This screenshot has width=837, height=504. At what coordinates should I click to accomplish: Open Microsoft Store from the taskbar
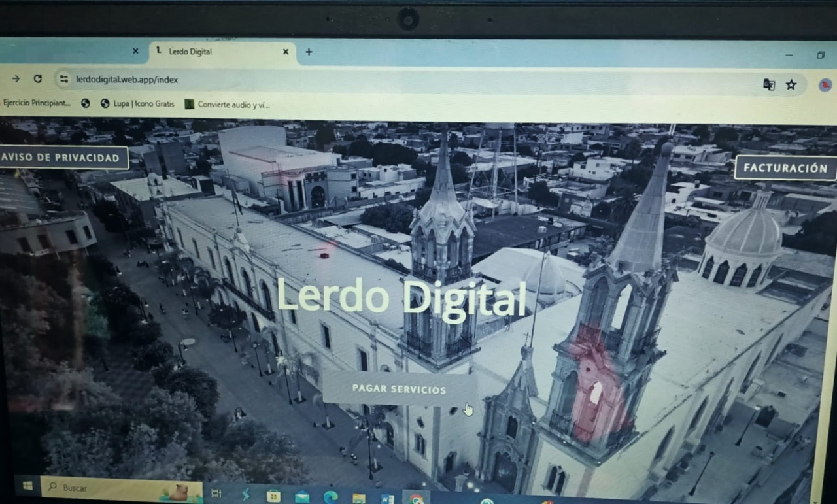pyautogui.click(x=273, y=496)
